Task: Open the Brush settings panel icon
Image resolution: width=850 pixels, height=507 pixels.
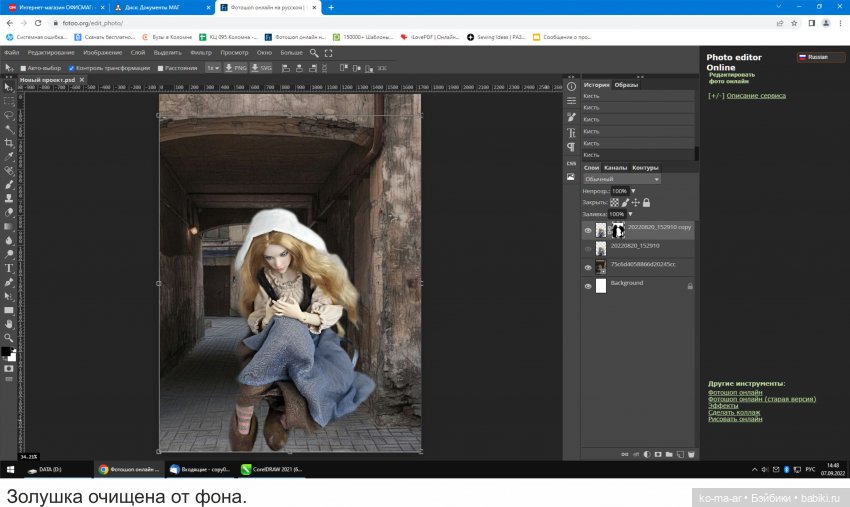Action: coord(571,117)
